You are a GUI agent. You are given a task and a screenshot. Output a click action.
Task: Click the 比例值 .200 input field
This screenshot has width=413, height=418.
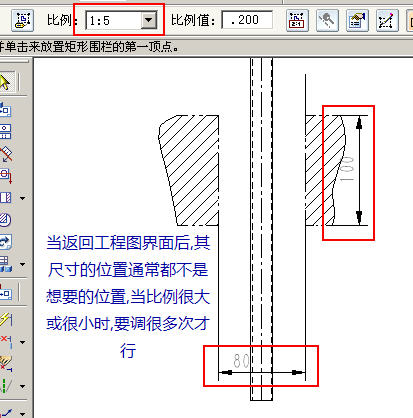[x=247, y=20]
